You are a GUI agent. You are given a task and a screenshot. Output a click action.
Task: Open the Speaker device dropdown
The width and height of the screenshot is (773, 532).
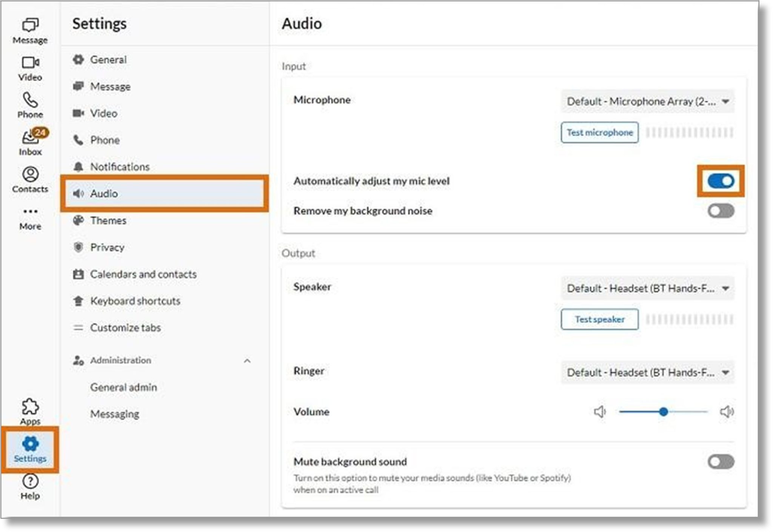(x=648, y=288)
